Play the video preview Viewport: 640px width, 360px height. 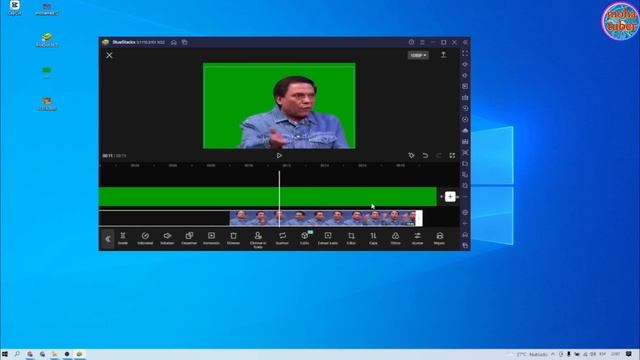tap(279, 156)
